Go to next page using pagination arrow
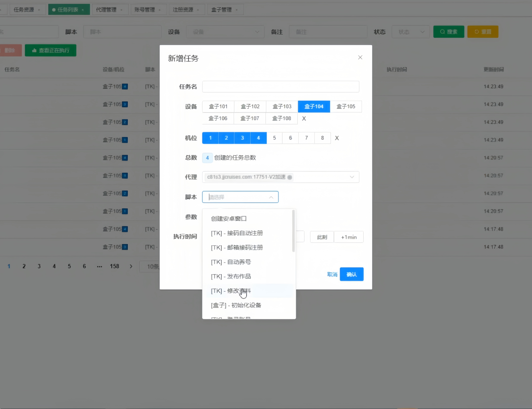This screenshot has width=532, height=409. [131, 266]
